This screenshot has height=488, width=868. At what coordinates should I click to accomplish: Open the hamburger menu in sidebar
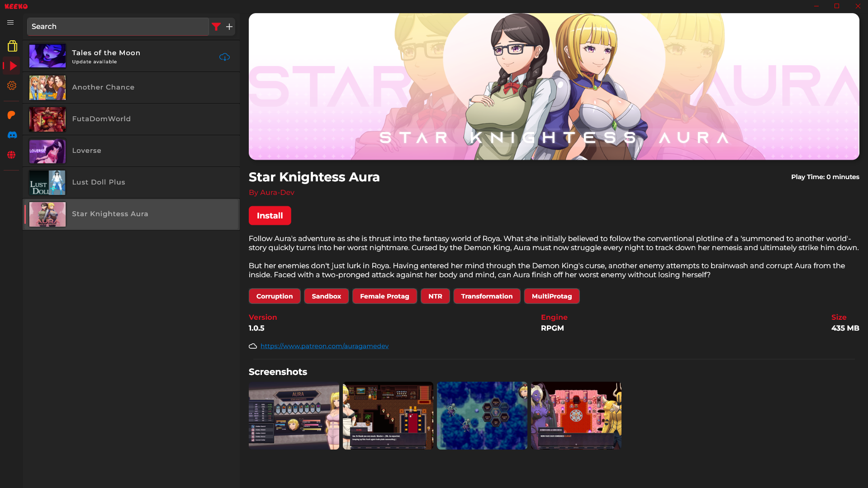click(10, 23)
